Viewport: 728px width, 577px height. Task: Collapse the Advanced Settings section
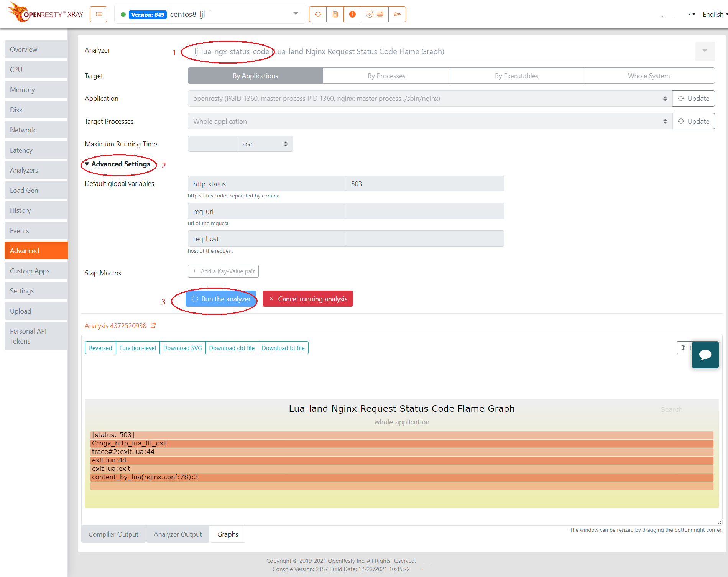coord(117,164)
